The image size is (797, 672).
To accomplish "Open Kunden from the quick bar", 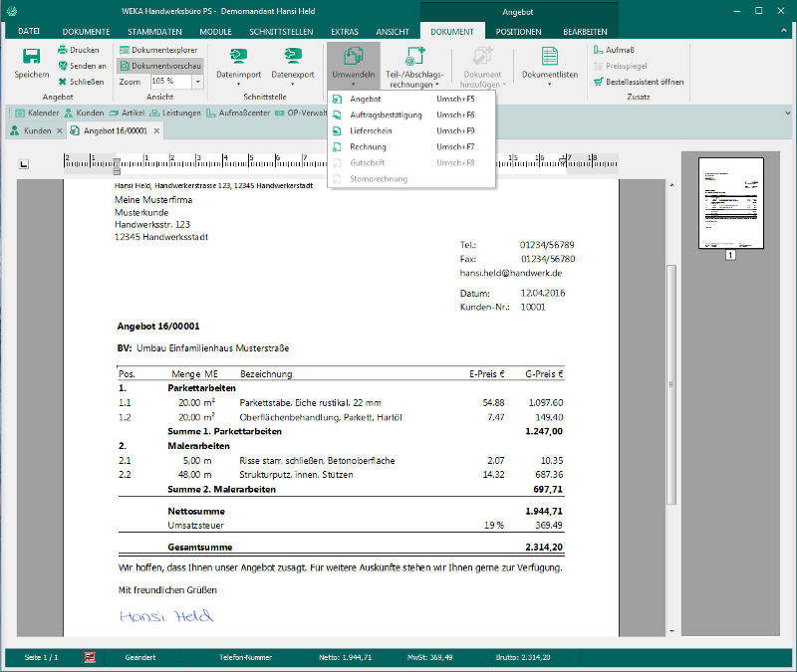I will coord(84,112).
